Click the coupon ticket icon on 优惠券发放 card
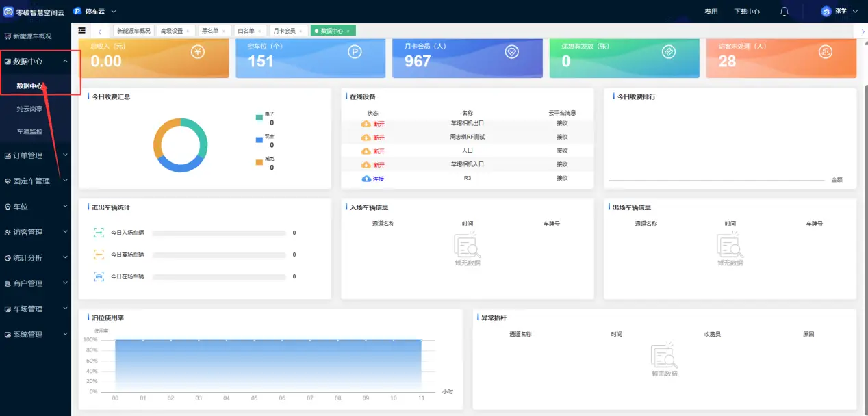The width and height of the screenshot is (868, 416). tap(669, 52)
